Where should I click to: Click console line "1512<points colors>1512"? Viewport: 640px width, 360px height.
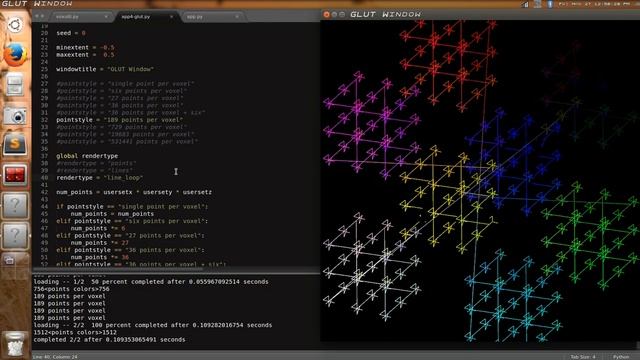[75, 333]
